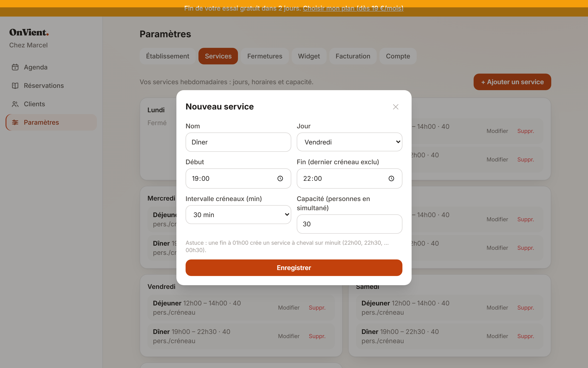
Task: Expand the Intervalle créneaux dropdown
Action: point(238,215)
